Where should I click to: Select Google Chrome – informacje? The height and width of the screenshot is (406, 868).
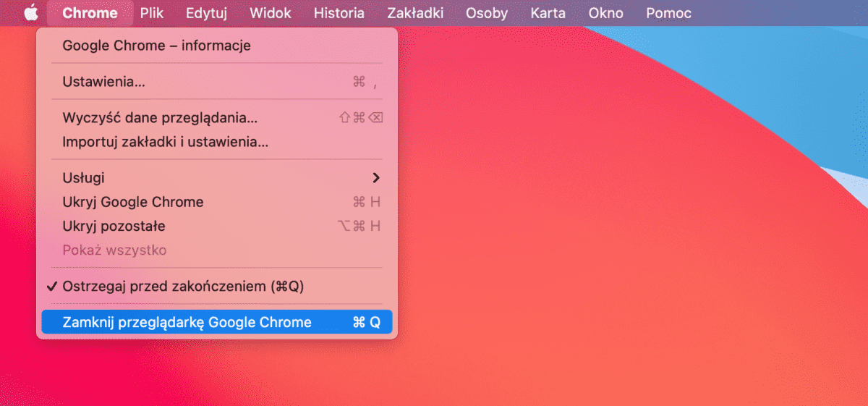tap(156, 46)
